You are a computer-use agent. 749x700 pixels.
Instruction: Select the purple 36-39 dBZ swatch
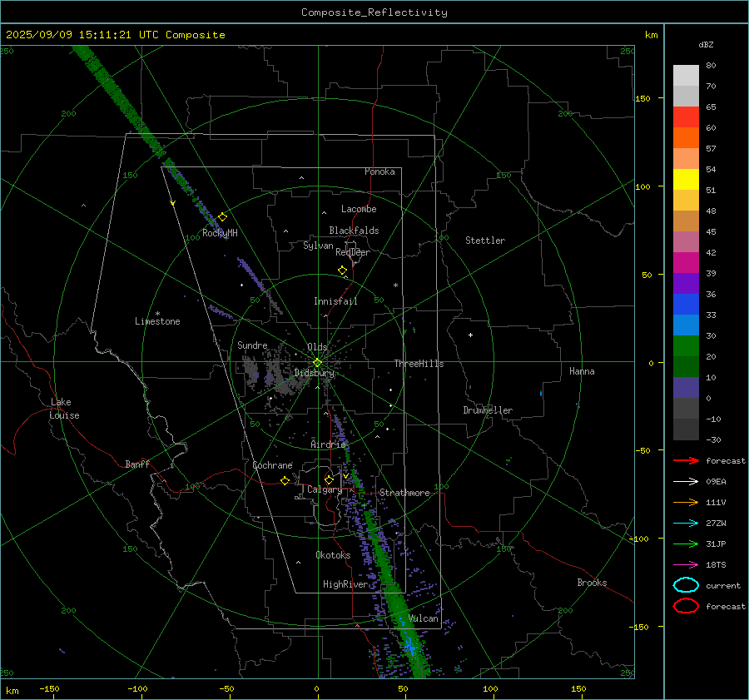(x=686, y=284)
